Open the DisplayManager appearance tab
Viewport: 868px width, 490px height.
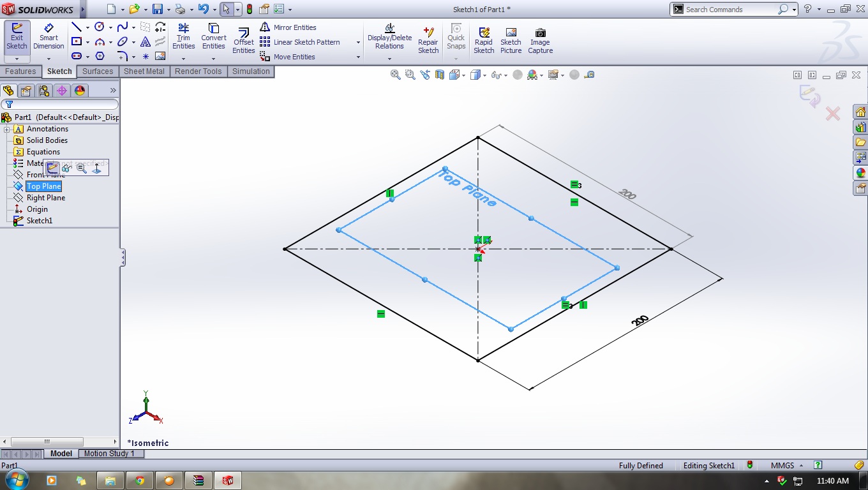click(x=80, y=91)
